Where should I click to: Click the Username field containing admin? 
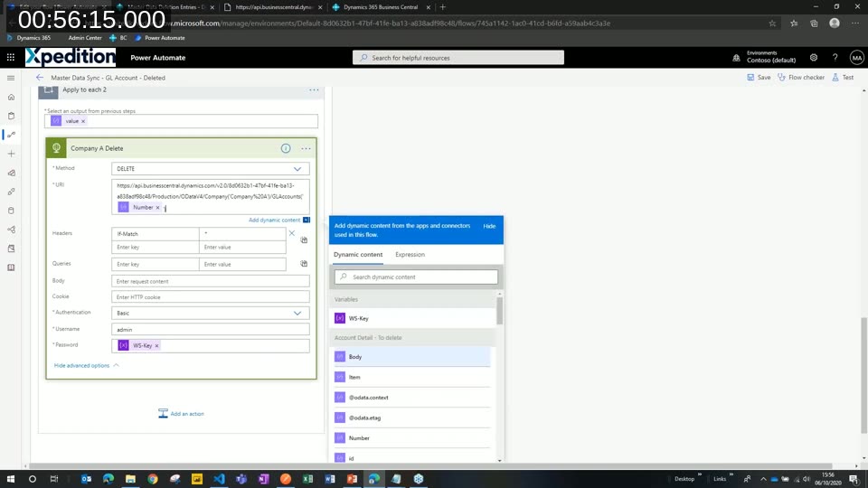point(211,330)
